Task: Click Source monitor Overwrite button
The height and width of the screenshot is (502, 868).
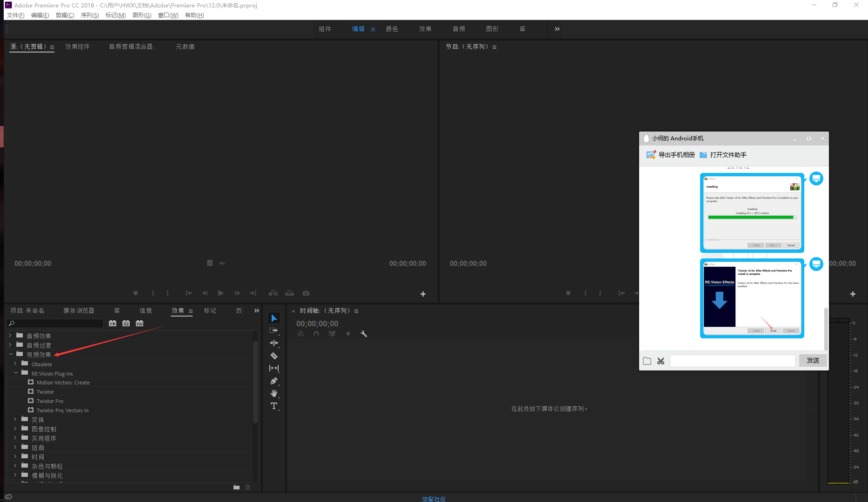Action: (289, 293)
